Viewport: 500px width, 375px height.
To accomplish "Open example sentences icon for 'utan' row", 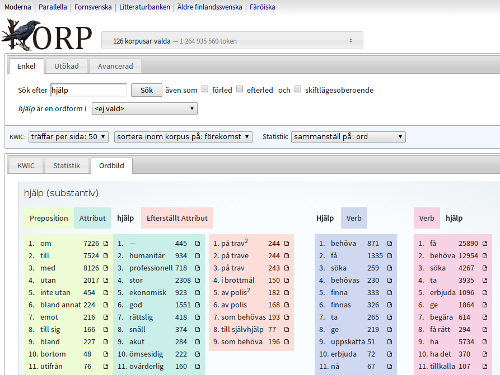I will point(106,280).
